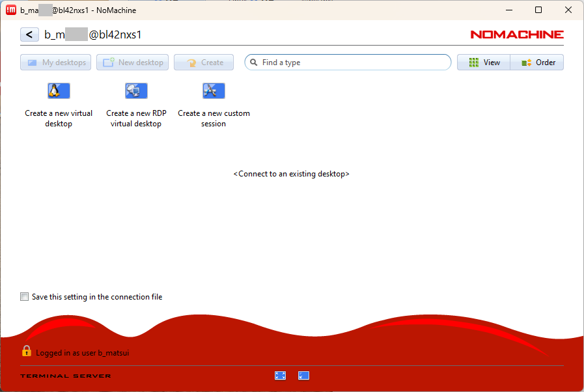Click the shrink window icon in bottom bar
This screenshot has width=584, height=392.
[x=303, y=376]
